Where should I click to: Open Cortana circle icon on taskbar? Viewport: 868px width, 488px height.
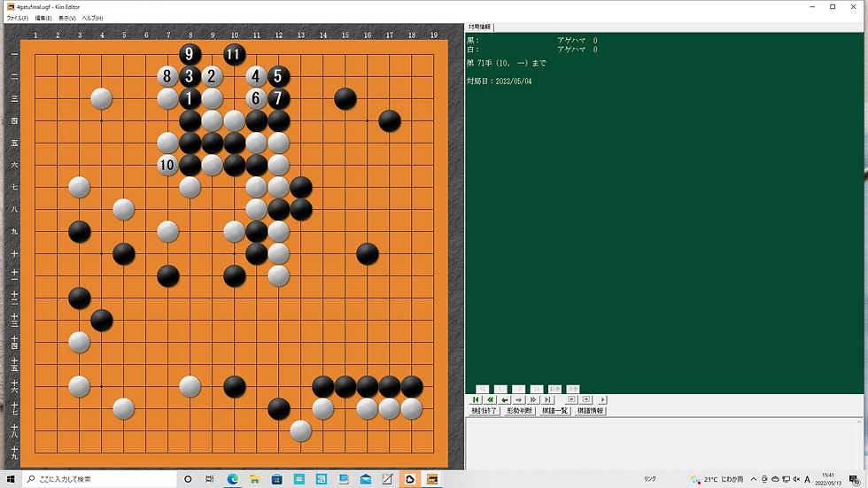click(188, 479)
